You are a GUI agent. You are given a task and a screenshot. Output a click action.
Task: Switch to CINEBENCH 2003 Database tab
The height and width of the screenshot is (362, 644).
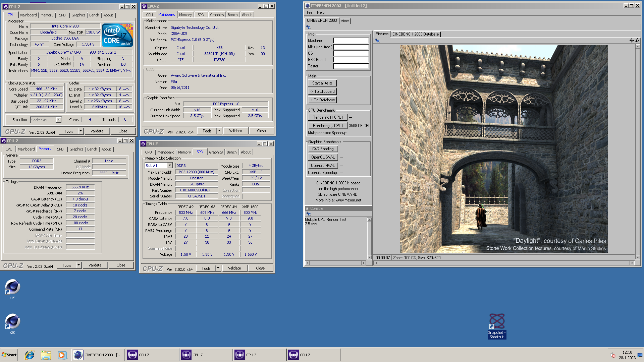[416, 34]
